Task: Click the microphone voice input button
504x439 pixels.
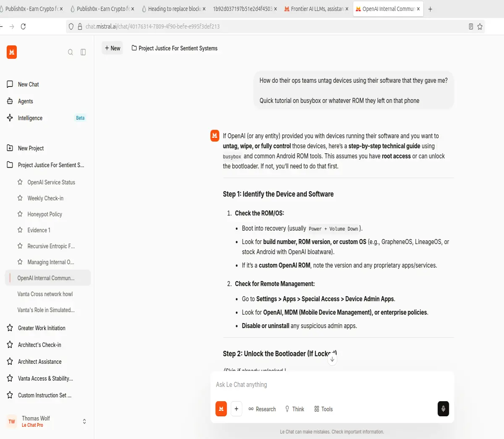Action: tap(443, 409)
